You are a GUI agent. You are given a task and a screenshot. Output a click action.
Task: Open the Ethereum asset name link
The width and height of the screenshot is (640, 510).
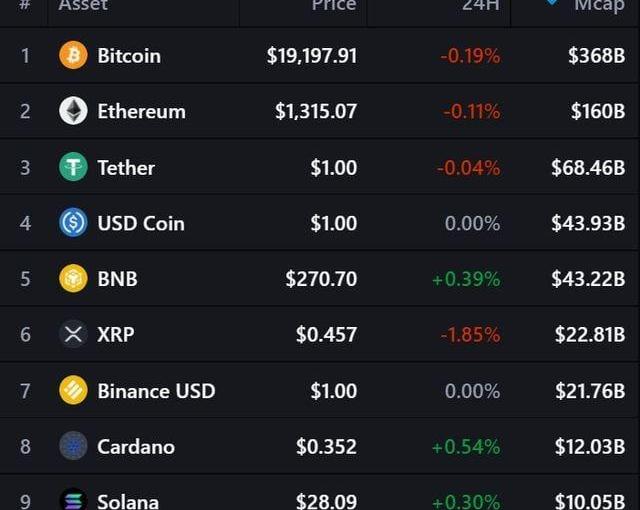click(x=141, y=111)
